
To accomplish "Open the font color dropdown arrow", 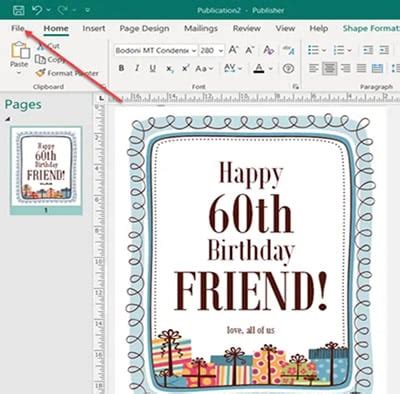I will click(271, 69).
